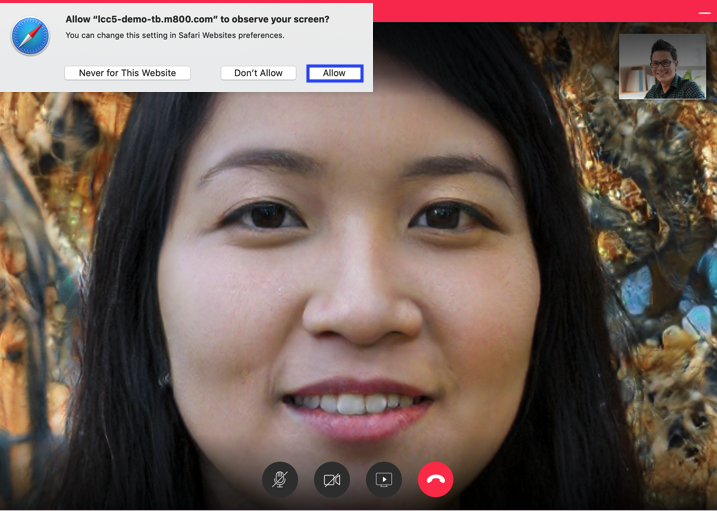Click Allow in the screen observe prompt

click(335, 73)
